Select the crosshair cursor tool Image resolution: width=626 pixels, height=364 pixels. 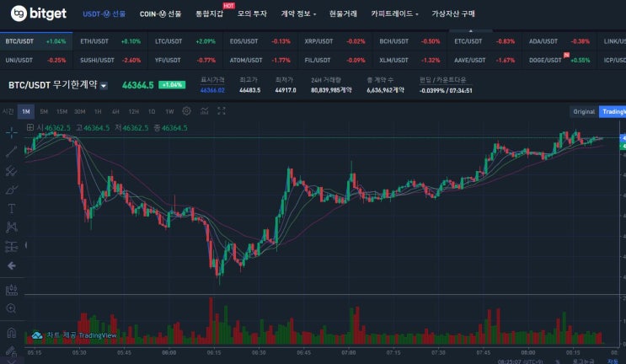(12, 132)
